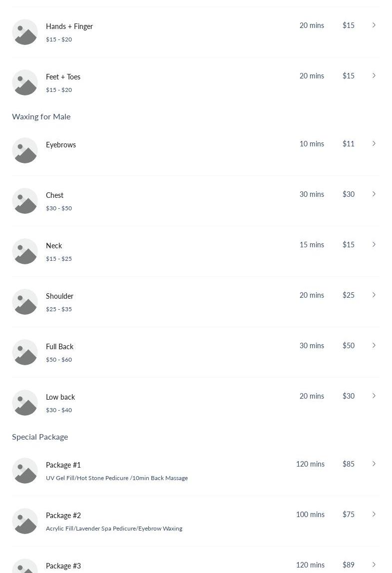
Task: Open the chevron arrow for Package #1
Action: [x=374, y=464]
